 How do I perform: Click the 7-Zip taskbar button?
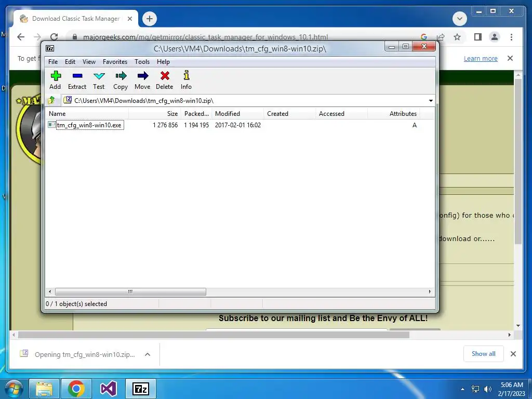[141, 389]
